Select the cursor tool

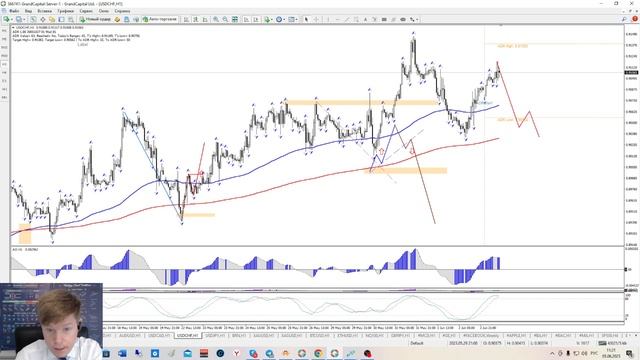[x=306, y=19]
